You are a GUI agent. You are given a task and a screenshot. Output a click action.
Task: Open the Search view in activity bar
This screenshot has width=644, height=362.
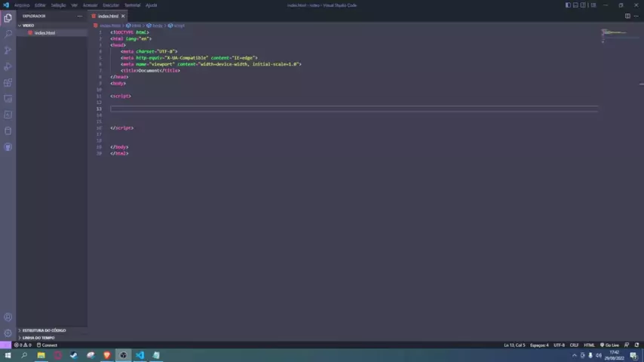tap(8, 34)
